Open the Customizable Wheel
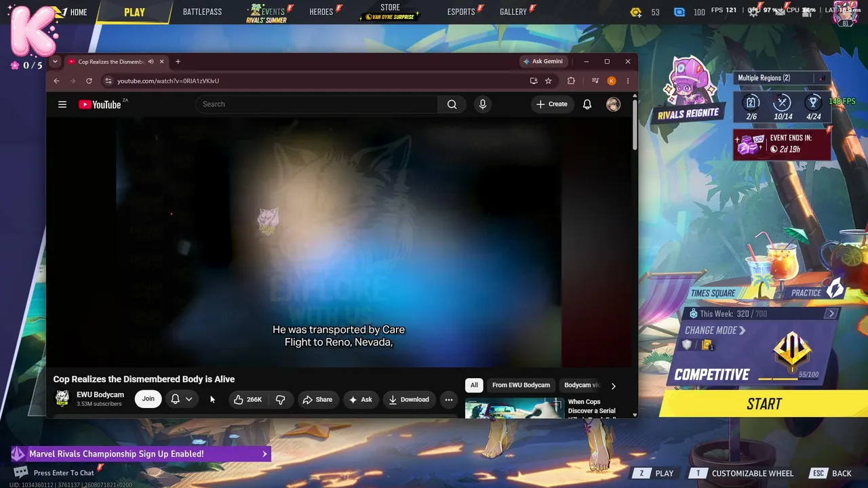This screenshot has height=488, width=868. pyautogui.click(x=741, y=473)
